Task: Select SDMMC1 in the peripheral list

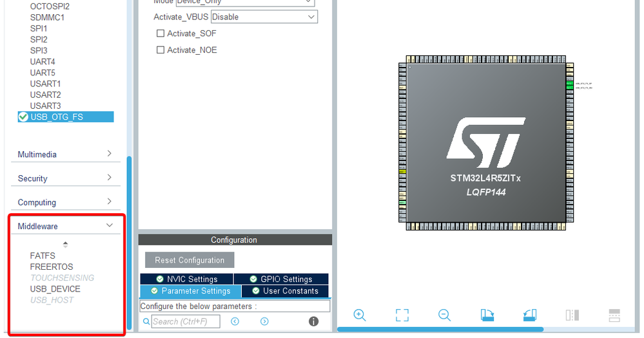Action: [47, 17]
